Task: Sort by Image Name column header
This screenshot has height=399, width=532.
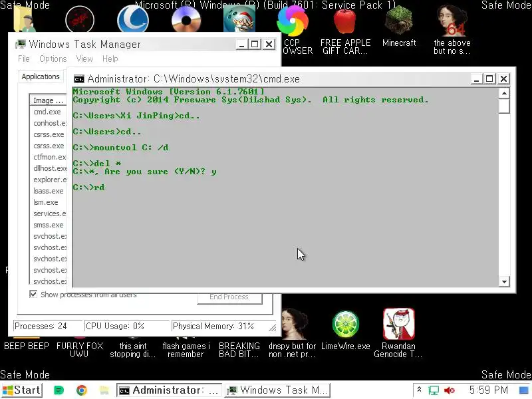Action: [x=48, y=100]
